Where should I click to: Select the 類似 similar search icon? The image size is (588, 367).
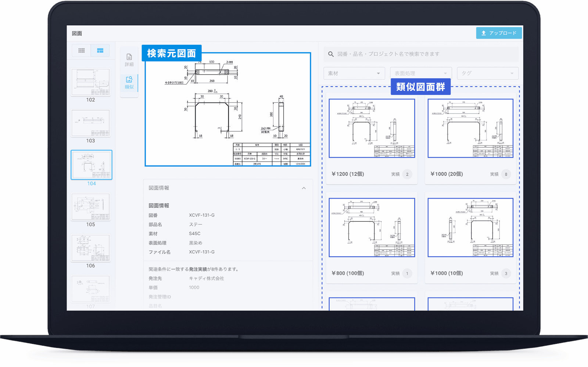click(x=129, y=80)
